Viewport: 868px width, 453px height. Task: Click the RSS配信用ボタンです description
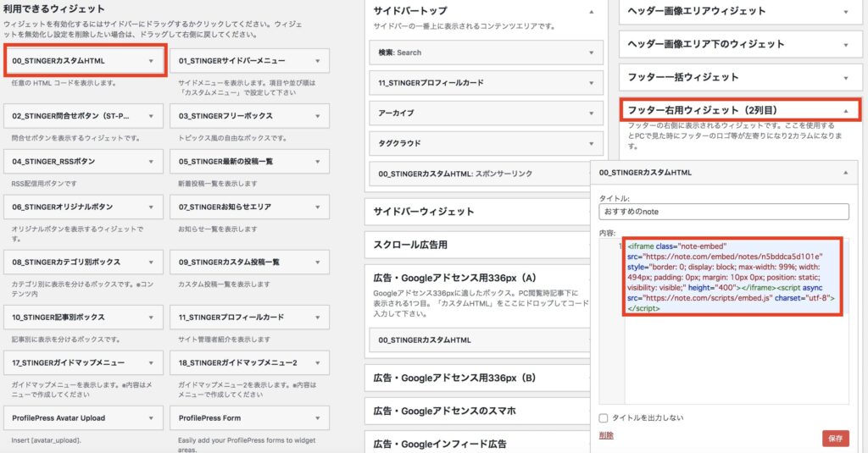[x=44, y=184]
